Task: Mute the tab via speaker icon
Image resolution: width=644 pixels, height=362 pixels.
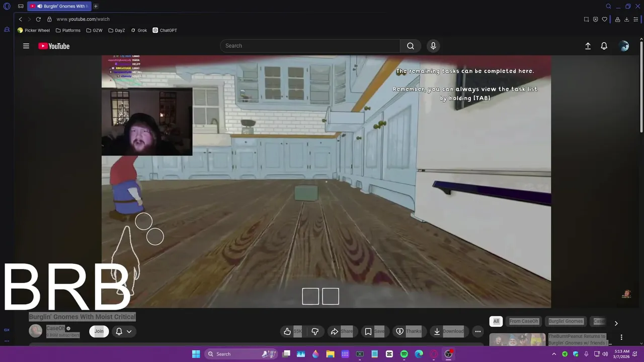Action: point(40,7)
